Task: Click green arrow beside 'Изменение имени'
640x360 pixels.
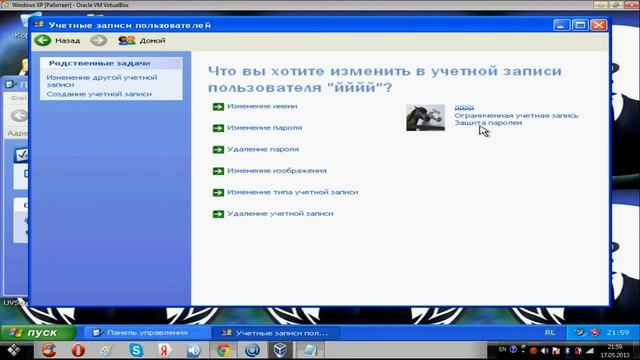Action: click(218, 107)
